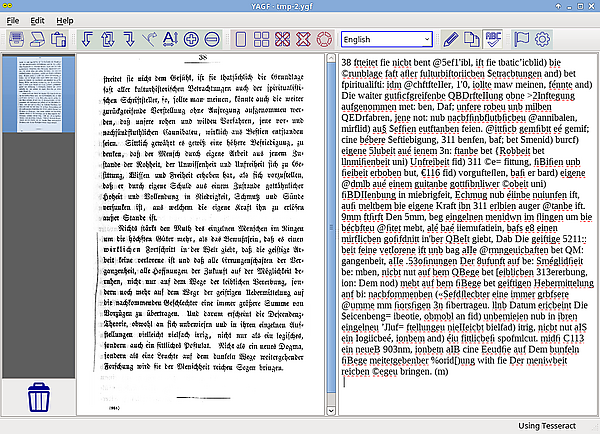Click the scan image toolbar icon

(x=16, y=40)
